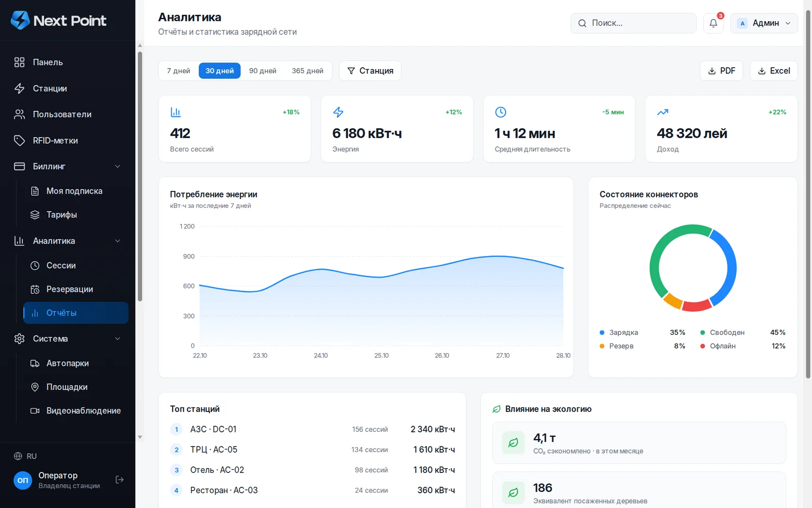Select the 365 дней period
Screen dimensions: 812x508
308,71
